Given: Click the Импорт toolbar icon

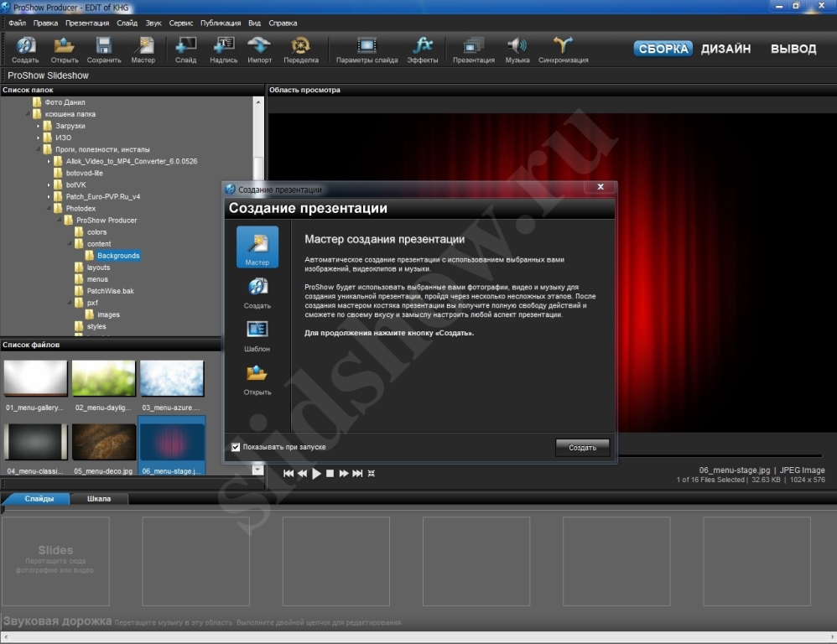Looking at the screenshot, I should (x=259, y=50).
